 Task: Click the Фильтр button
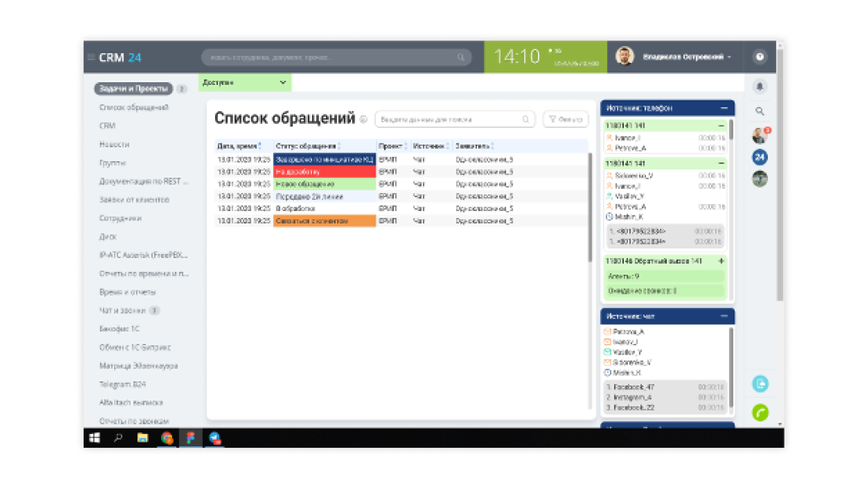tap(565, 119)
